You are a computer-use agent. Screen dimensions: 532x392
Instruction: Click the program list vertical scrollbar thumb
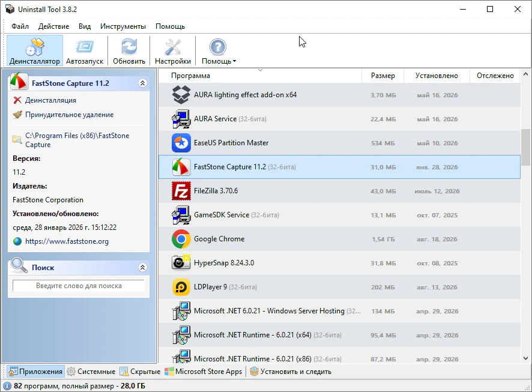coord(525,147)
